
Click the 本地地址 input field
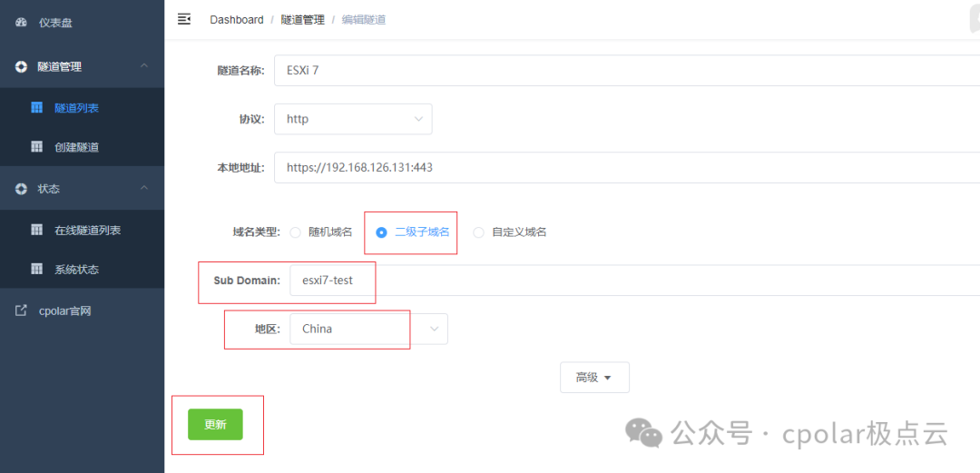pos(627,168)
